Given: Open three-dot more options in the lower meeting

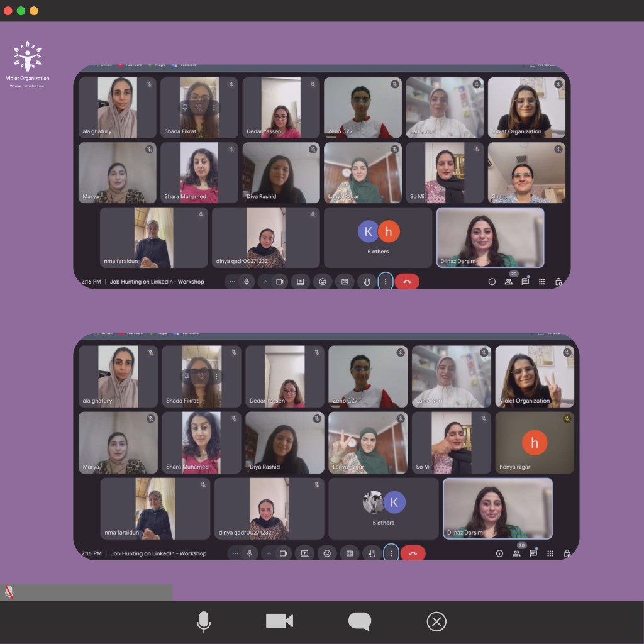Looking at the screenshot, I should pos(391,553).
